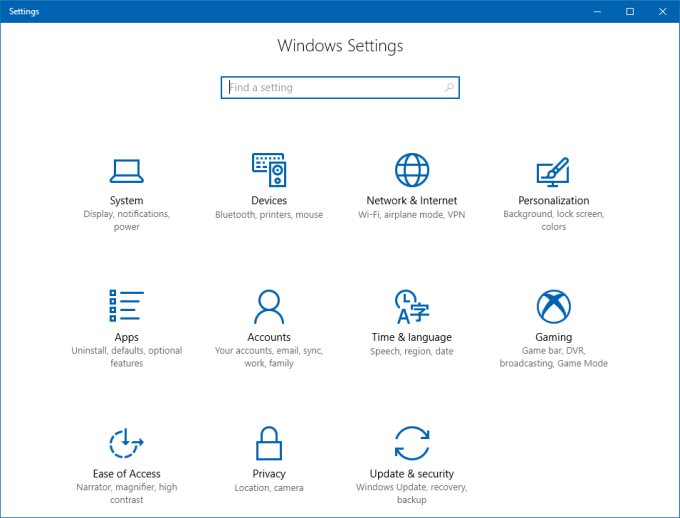Open Network & Internet globe icon
This screenshot has width=680, height=518.
tap(412, 170)
